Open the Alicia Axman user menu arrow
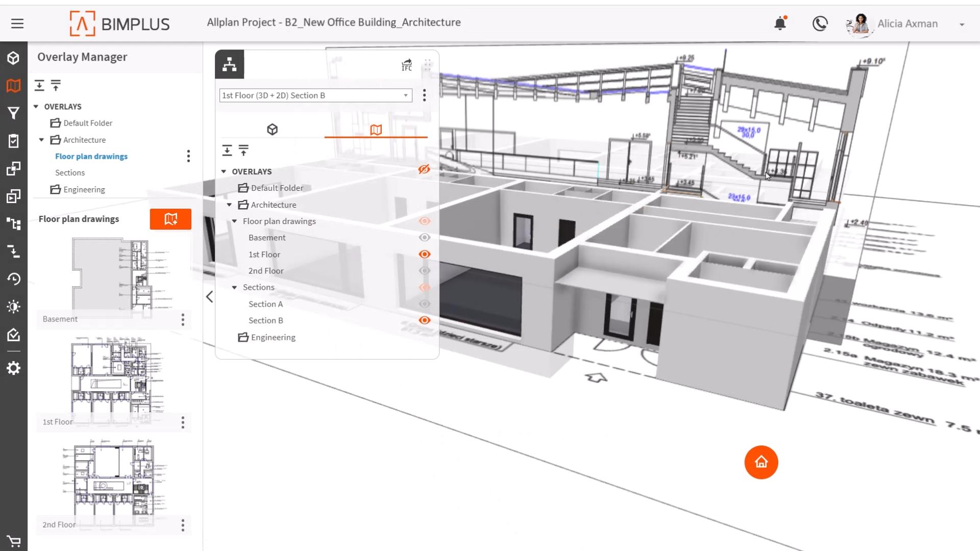Screen dimensions: 980x551 tap(962, 24)
